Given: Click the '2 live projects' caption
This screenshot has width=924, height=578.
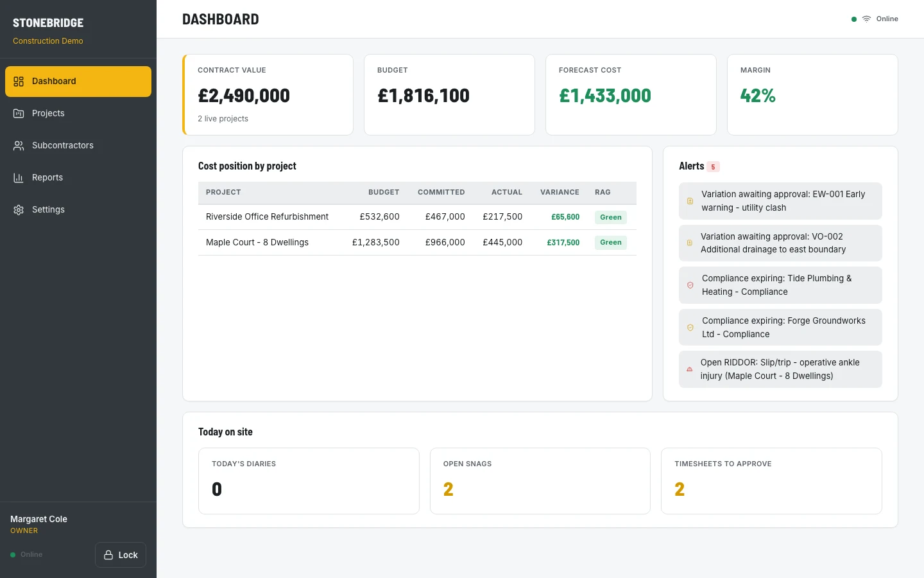Looking at the screenshot, I should [x=223, y=119].
